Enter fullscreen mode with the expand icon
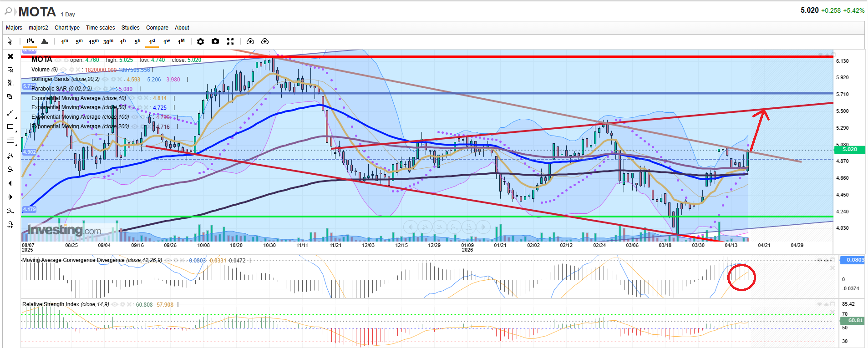This screenshot has height=348, width=868. pos(230,41)
